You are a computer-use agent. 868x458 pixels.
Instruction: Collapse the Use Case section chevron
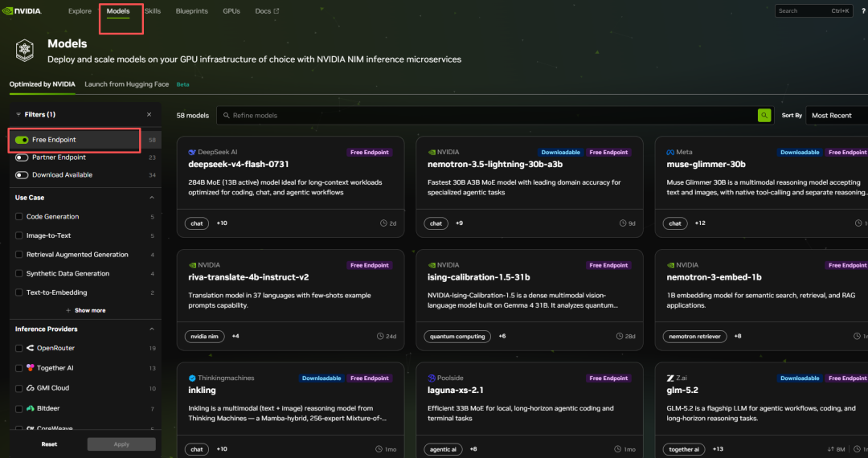click(152, 198)
